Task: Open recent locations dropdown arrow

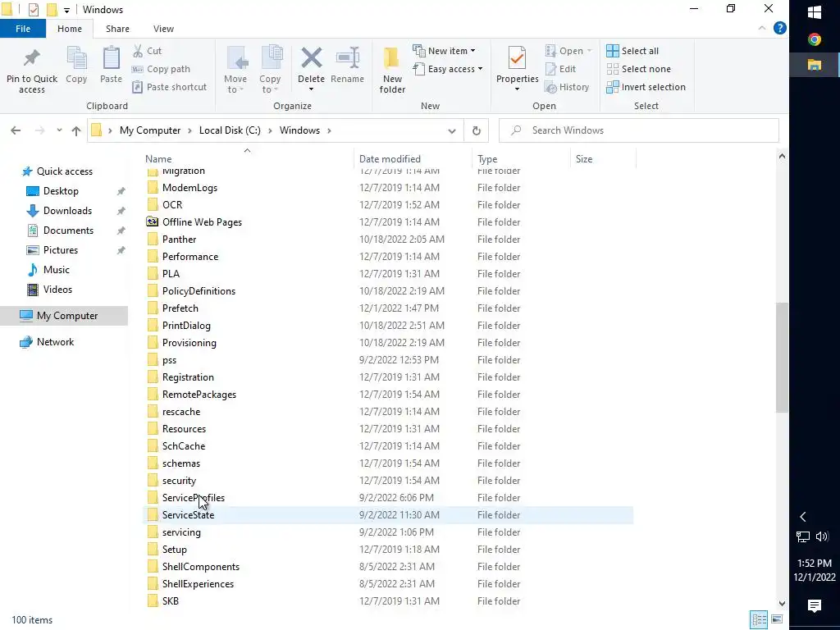Action: 59,130
